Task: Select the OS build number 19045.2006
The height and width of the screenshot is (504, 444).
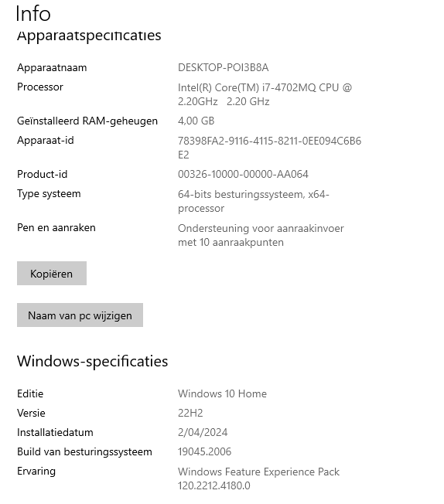Action: pos(205,451)
